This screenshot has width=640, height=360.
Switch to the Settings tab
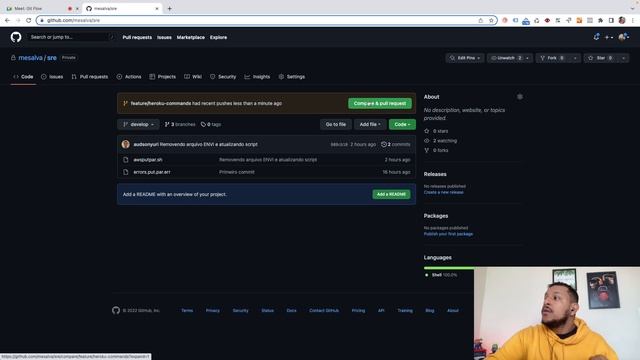[292, 77]
